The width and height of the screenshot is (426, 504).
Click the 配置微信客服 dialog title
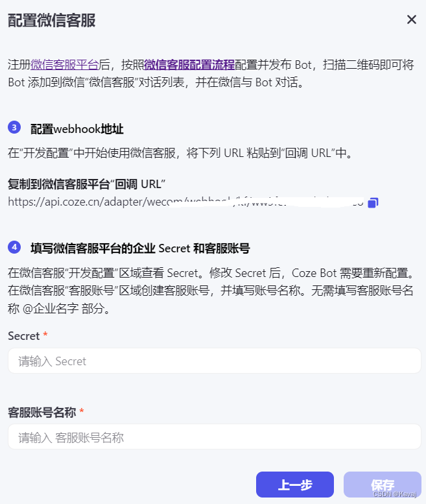coord(52,20)
